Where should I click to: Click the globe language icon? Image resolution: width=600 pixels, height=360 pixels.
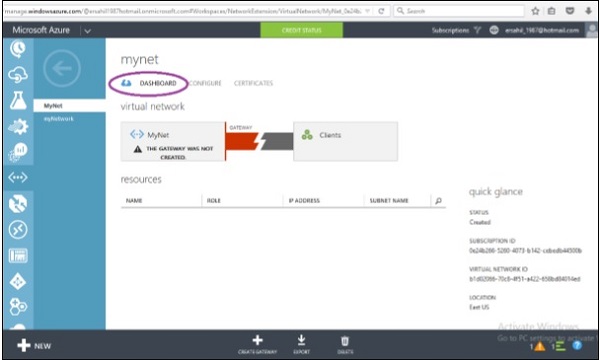(x=494, y=30)
